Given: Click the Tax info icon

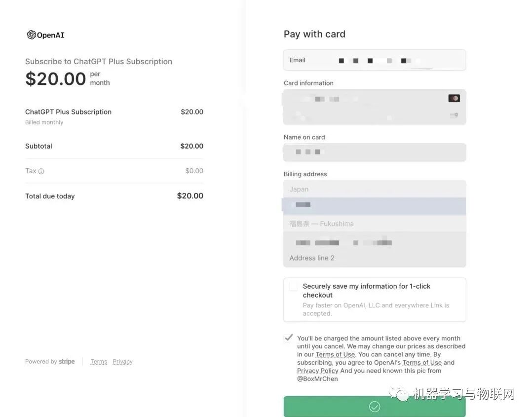Looking at the screenshot, I should pyautogui.click(x=41, y=171).
